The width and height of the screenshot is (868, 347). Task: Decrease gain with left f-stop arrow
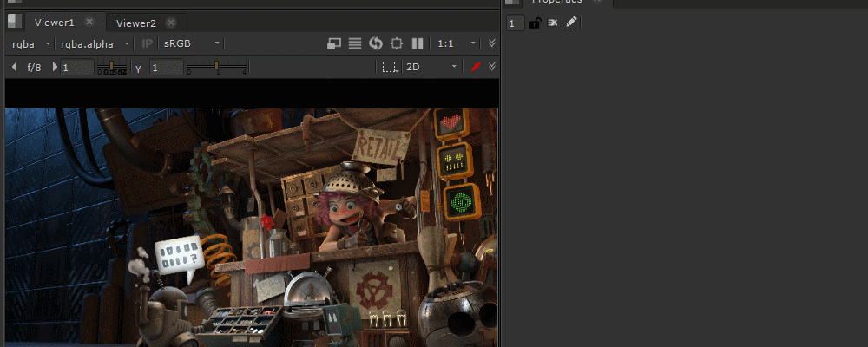[15, 67]
